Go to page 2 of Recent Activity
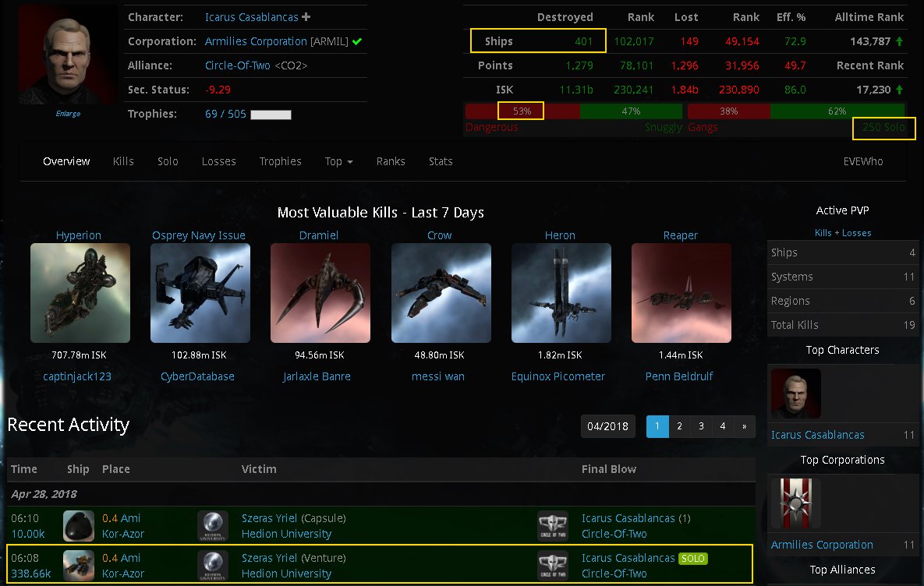 679,426
